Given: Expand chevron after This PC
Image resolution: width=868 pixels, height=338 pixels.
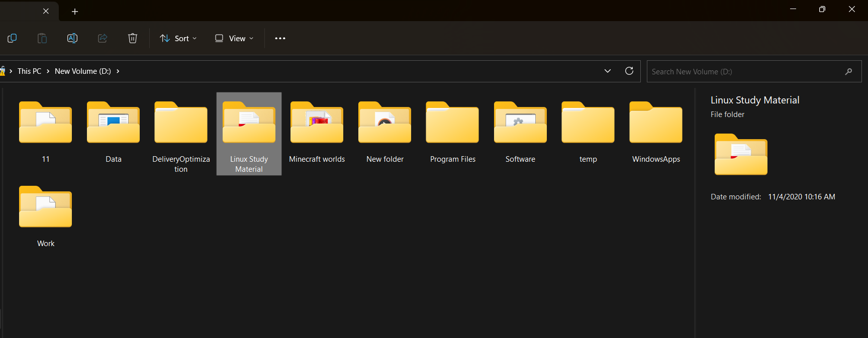Looking at the screenshot, I should (x=48, y=71).
